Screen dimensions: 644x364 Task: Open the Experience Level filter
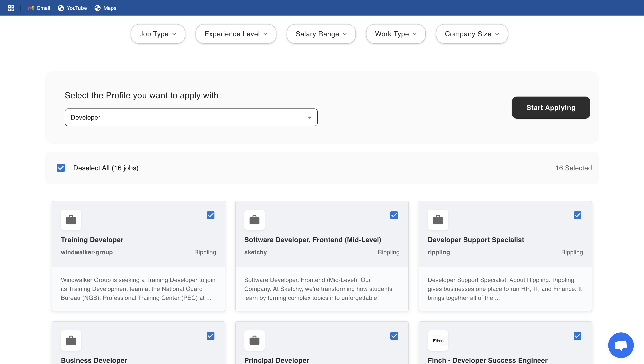[235, 34]
